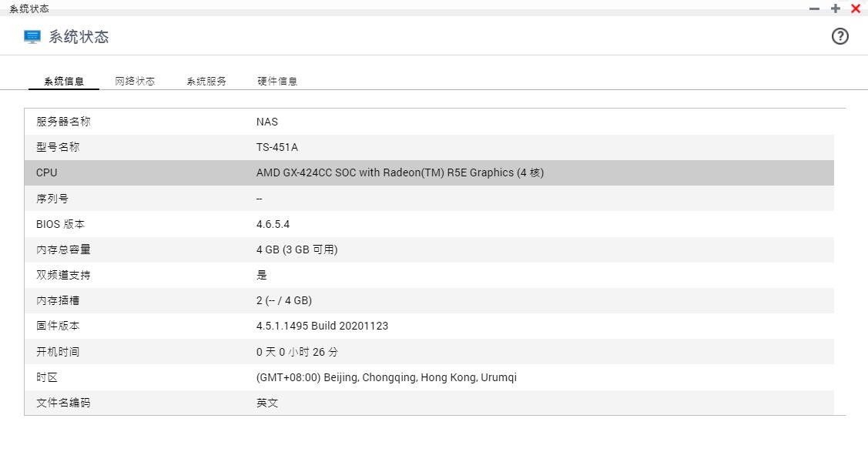Select the 系统服务 tab
The height and width of the screenshot is (472, 868).
pos(206,81)
